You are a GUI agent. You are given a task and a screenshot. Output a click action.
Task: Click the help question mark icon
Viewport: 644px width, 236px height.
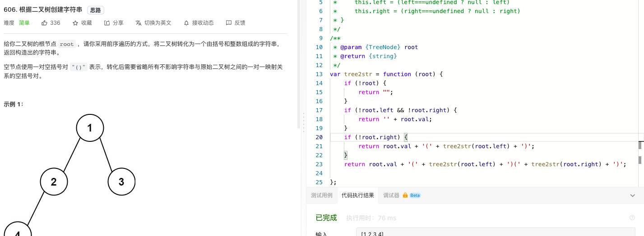pyautogui.click(x=632, y=218)
